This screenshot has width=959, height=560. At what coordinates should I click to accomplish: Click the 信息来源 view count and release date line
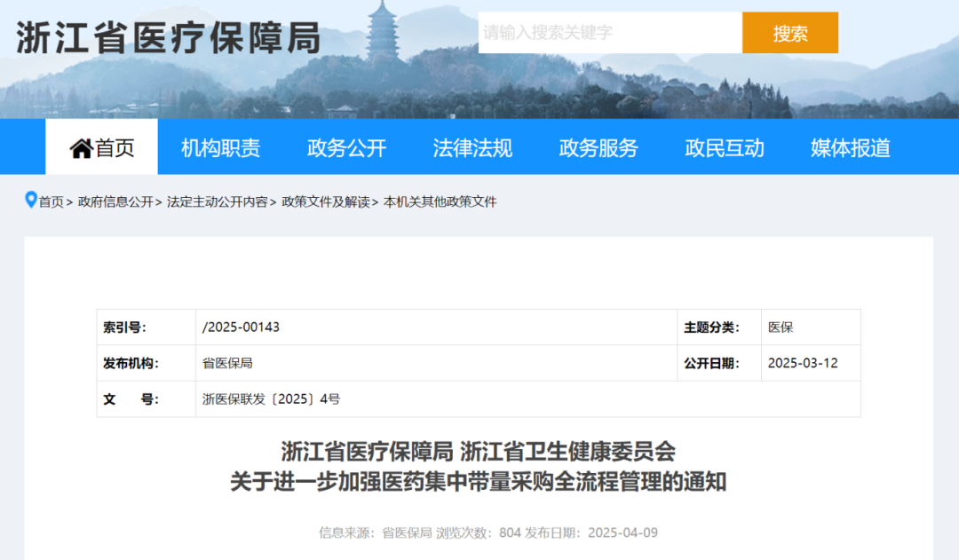click(488, 532)
